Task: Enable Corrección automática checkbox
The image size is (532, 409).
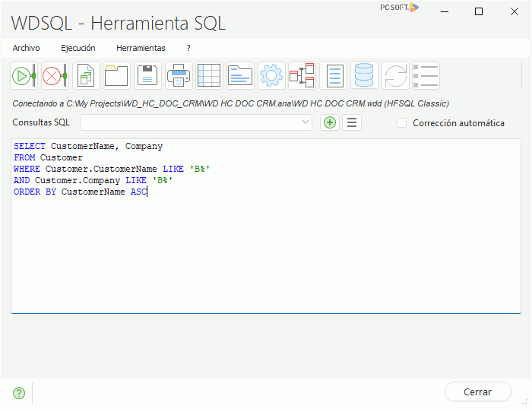Action: (x=402, y=123)
